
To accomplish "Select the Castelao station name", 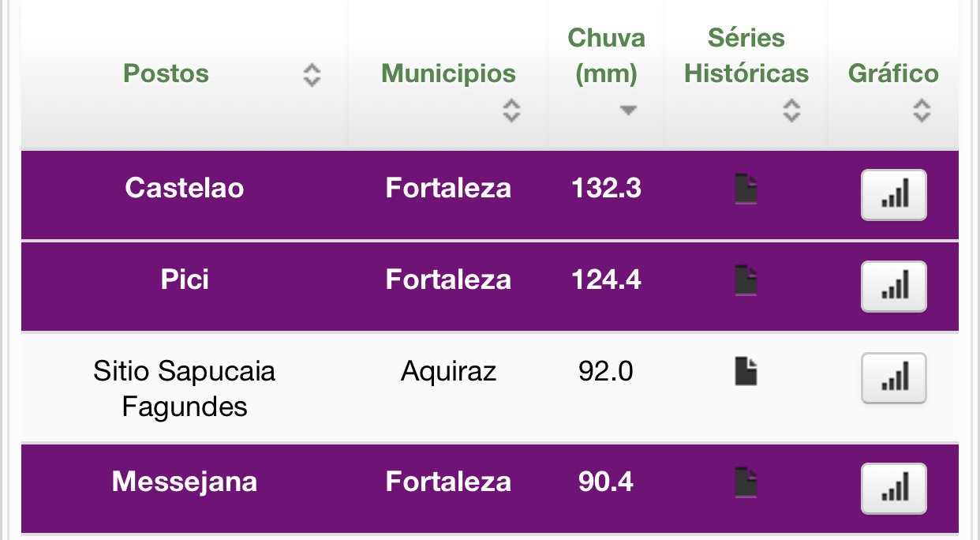I will (185, 188).
